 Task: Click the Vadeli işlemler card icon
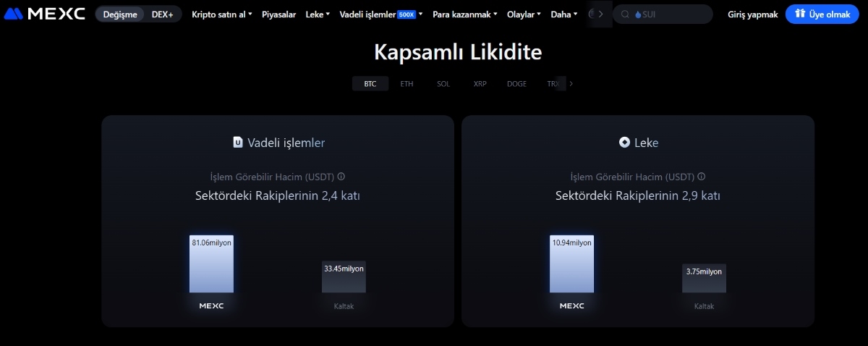coord(238,143)
